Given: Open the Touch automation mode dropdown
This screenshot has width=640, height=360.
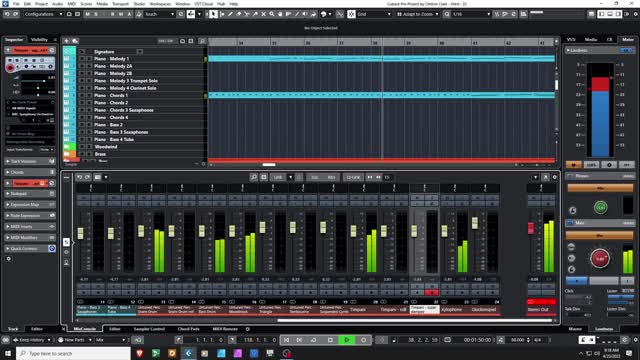Looking at the screenshot, I should pyautogui.click(x=160, y=14).
